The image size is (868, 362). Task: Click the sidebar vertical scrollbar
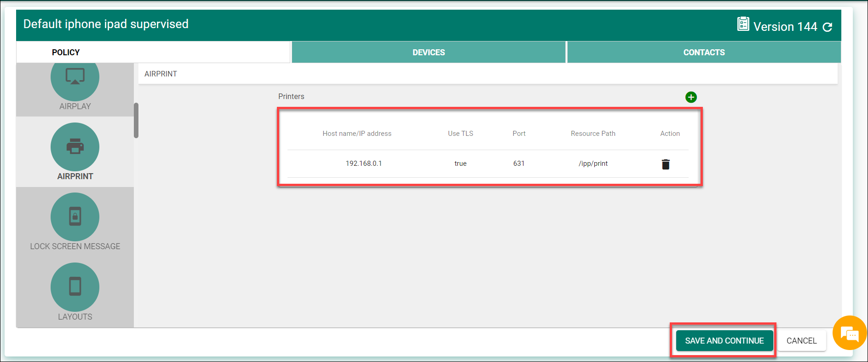tap(136, 120)
